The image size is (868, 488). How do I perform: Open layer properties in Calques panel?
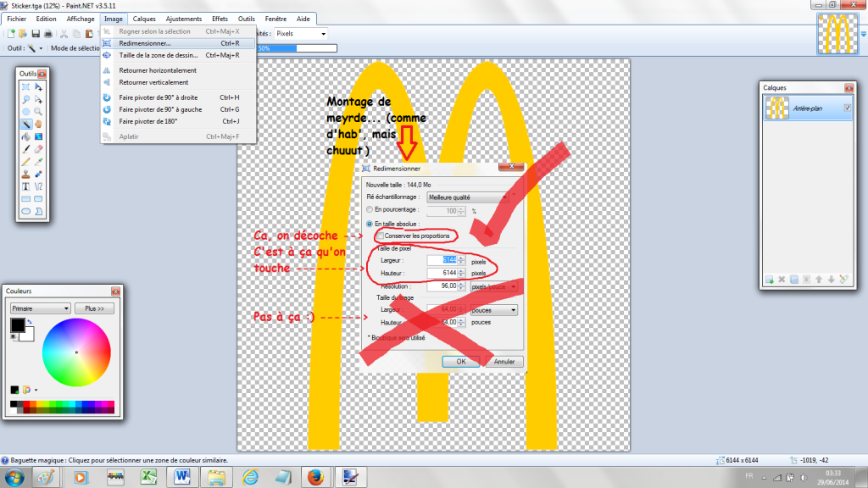click(843, 280)
